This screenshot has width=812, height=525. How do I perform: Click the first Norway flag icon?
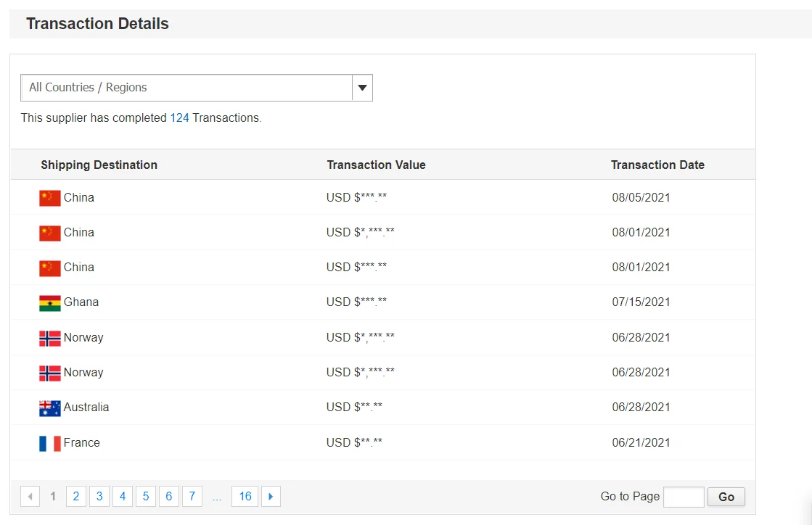50,338
